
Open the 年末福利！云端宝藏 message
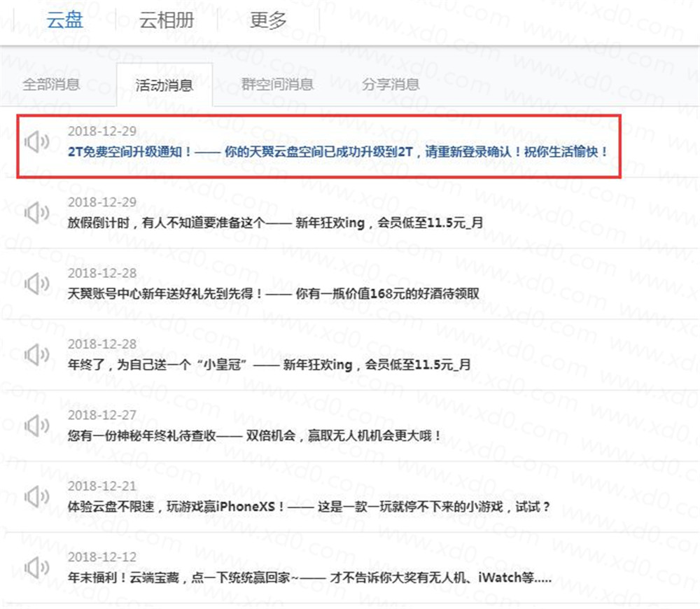tap(309, 577)
